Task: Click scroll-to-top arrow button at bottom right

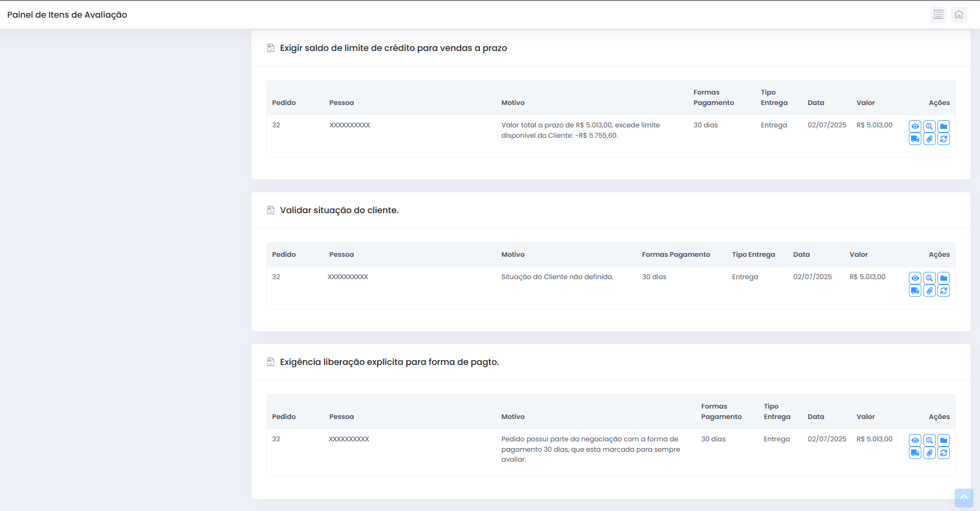Action: point(963,497)
